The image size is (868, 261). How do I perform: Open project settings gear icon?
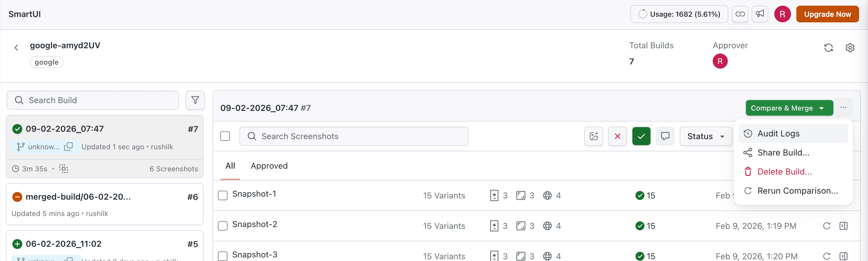point(850,48)
